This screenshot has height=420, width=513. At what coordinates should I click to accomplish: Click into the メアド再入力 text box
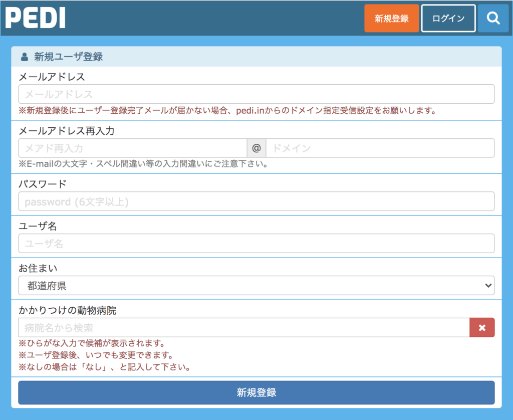click(x=132, y=148)
